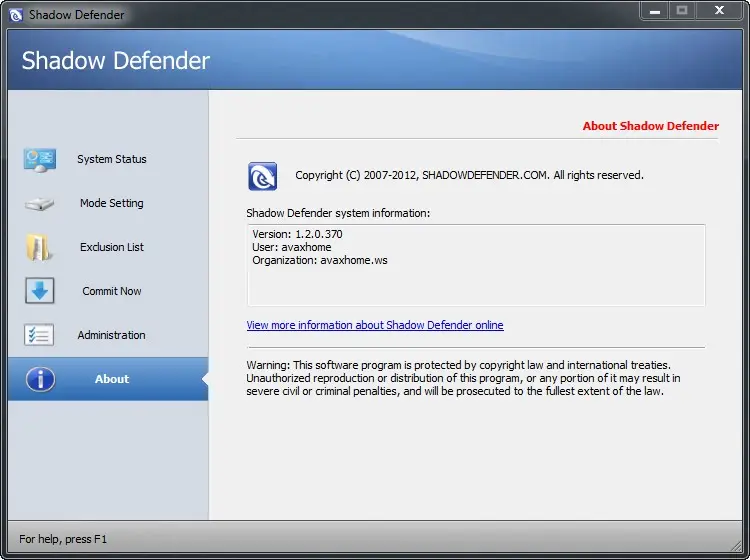Click the Administration checklist icon

pyautogui.click(x=39, y=335)
